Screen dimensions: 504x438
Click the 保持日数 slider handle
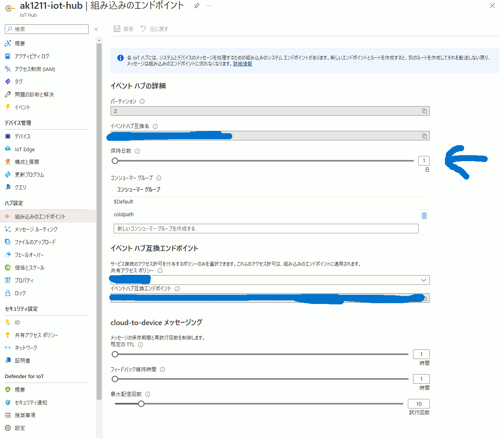tap(115, 161)
